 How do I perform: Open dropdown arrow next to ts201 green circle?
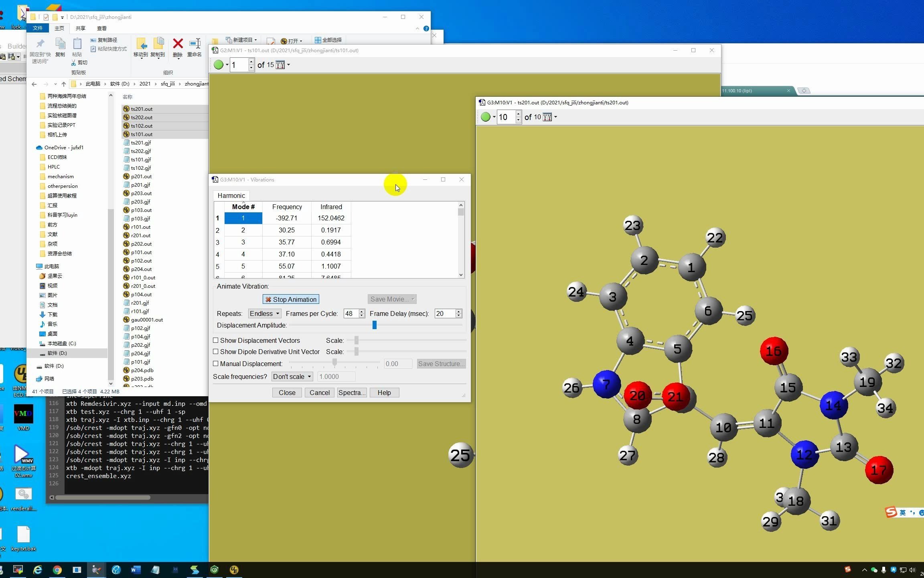point(494,117)
